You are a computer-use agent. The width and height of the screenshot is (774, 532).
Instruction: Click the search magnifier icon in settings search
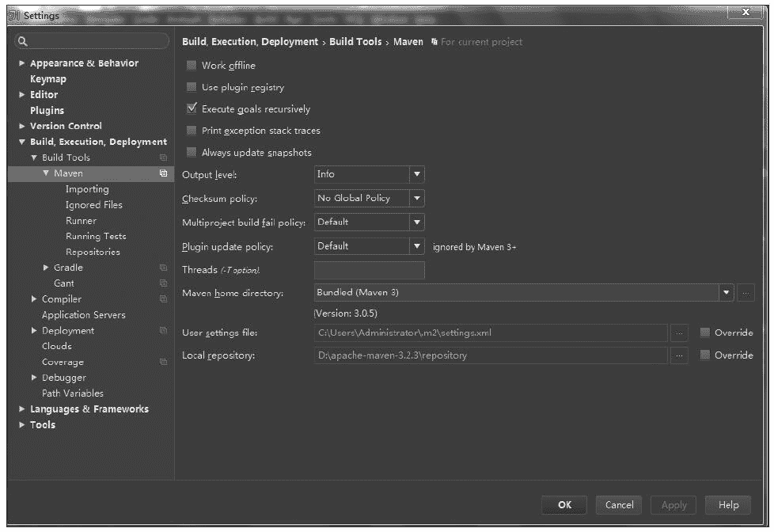pos(23,41)
